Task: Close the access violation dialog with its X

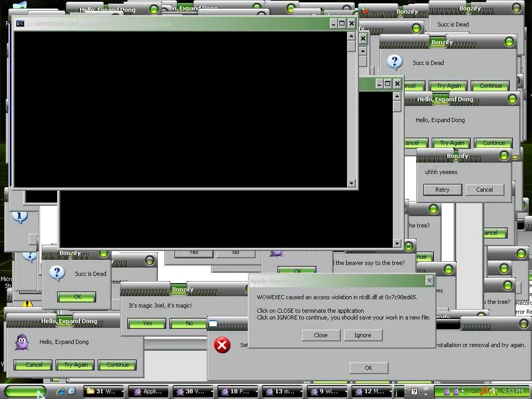Action: click(430, 281)
